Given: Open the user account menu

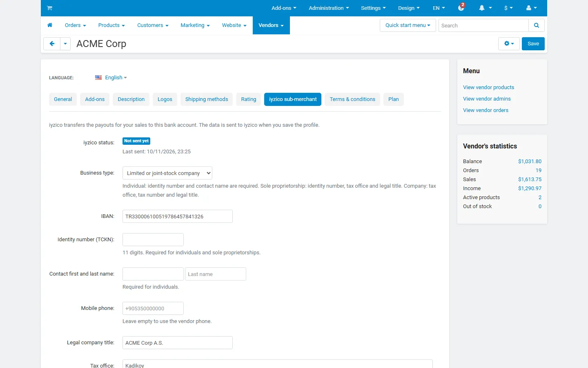Looking at the screenshot, I should pyautogui.click(x=531, y=8).
